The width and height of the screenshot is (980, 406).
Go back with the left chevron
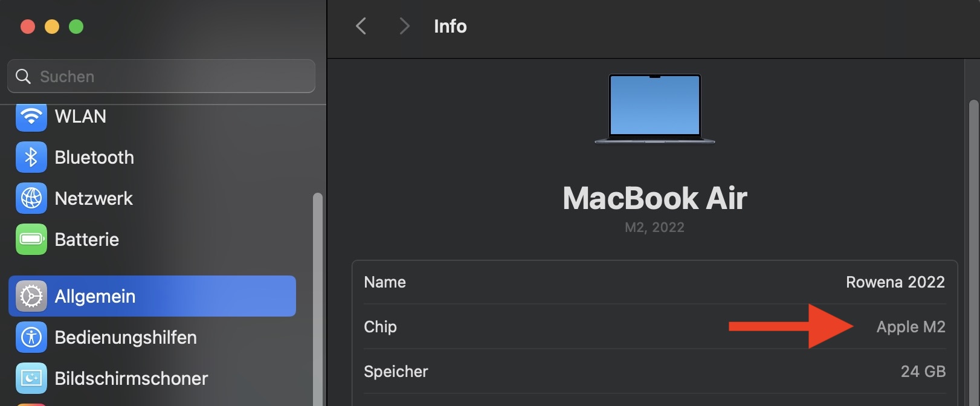click(361, 26)
